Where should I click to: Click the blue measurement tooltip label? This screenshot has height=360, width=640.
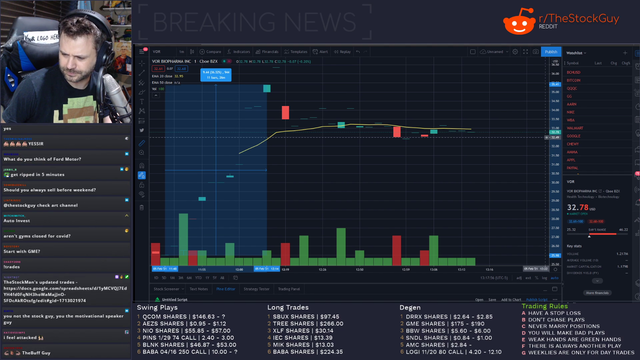point(216,75)
